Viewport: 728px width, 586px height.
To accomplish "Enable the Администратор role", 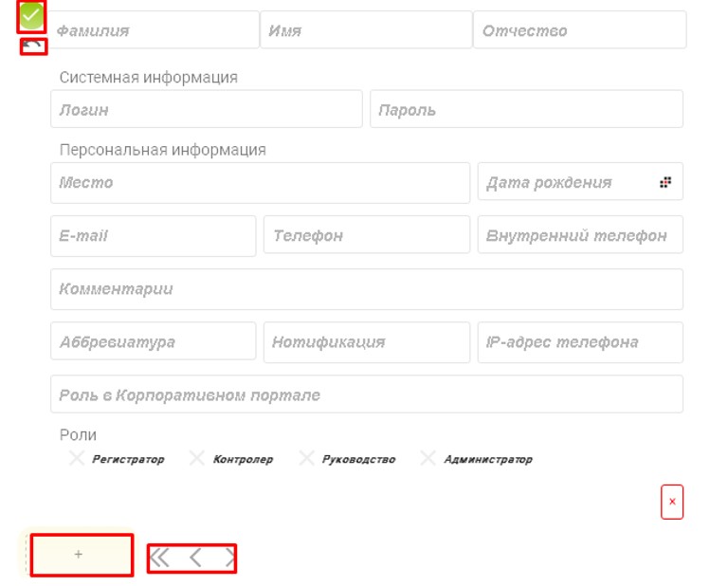I will (428, 459).
